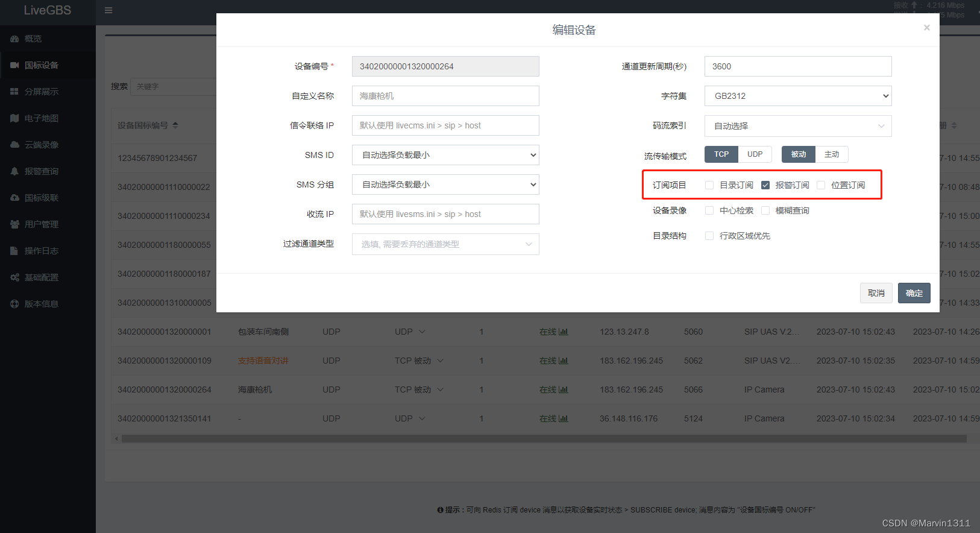Toggle the hamburger menu icon in header
The height and width of the screenshot is (533, 980).
point(108,10)
